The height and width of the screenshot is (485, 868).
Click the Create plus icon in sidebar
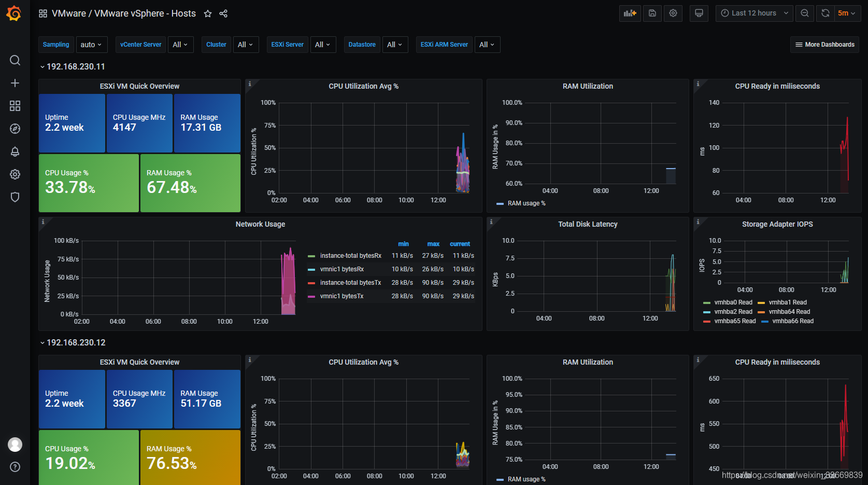pos(15,83)
